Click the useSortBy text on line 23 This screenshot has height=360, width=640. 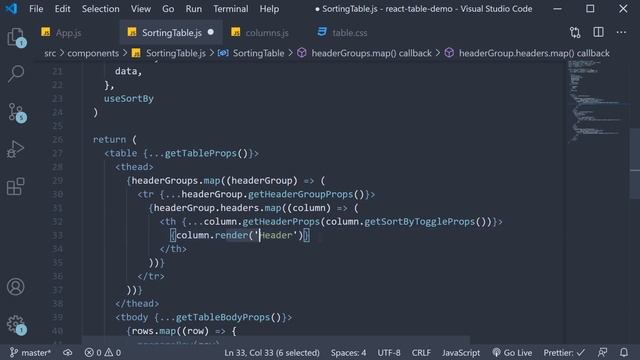[x=129, y=99]
